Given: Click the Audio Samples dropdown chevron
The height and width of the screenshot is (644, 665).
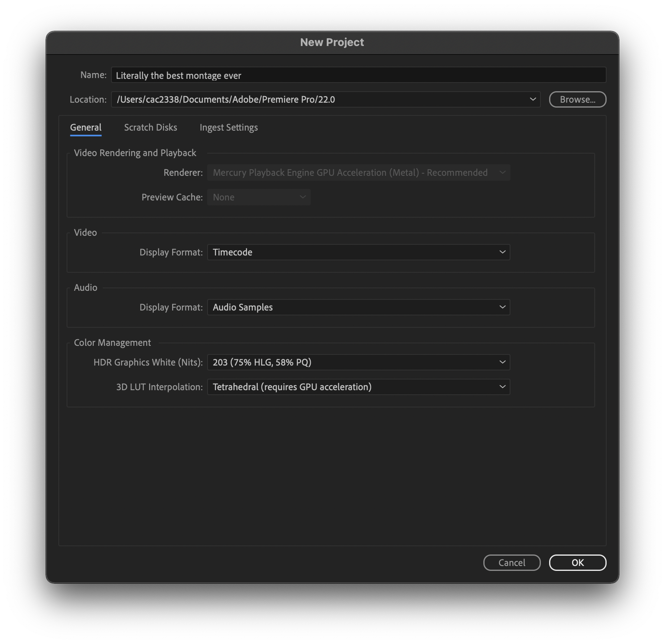Looking at the screenshot, I should click(502, 307).
